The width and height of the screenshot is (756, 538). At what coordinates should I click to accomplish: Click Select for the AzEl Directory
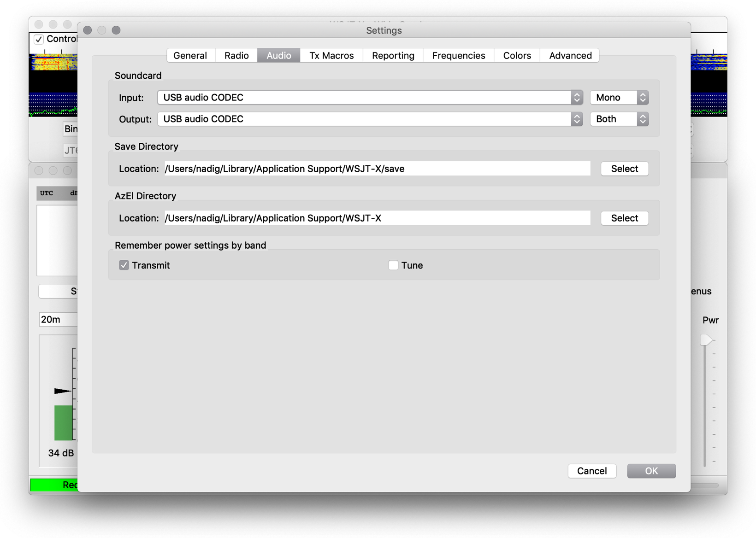tap(624, 218)
